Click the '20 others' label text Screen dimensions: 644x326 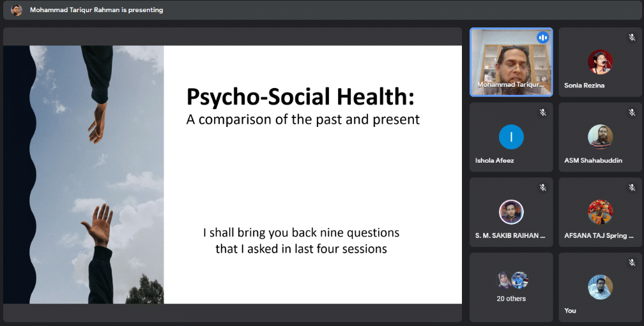[x=511, y=299]
